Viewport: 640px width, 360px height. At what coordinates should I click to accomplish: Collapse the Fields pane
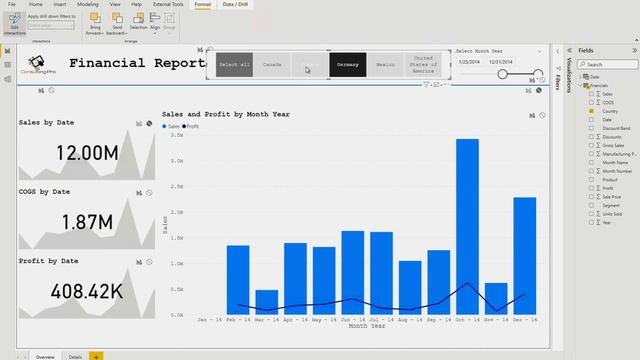634,51
